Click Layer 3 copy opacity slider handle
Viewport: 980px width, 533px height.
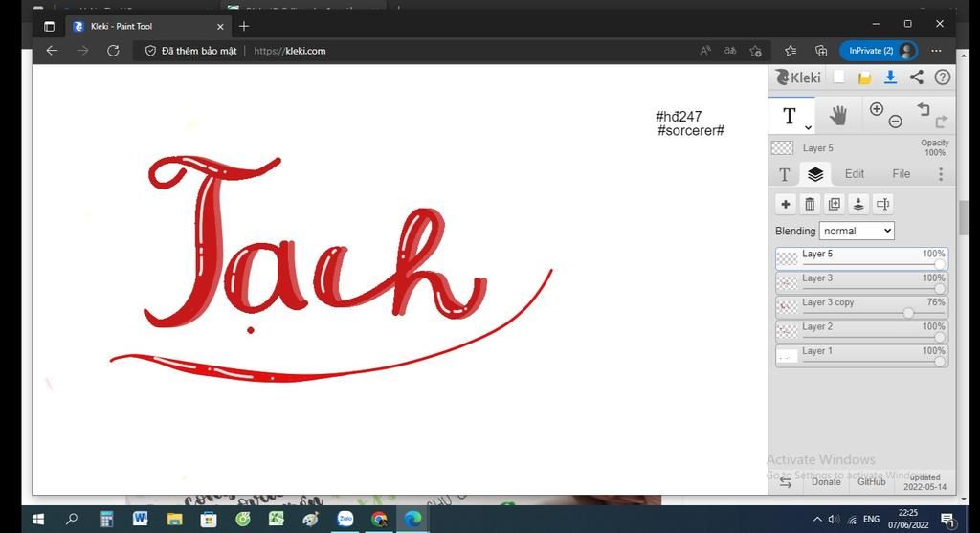coord(908,313)
